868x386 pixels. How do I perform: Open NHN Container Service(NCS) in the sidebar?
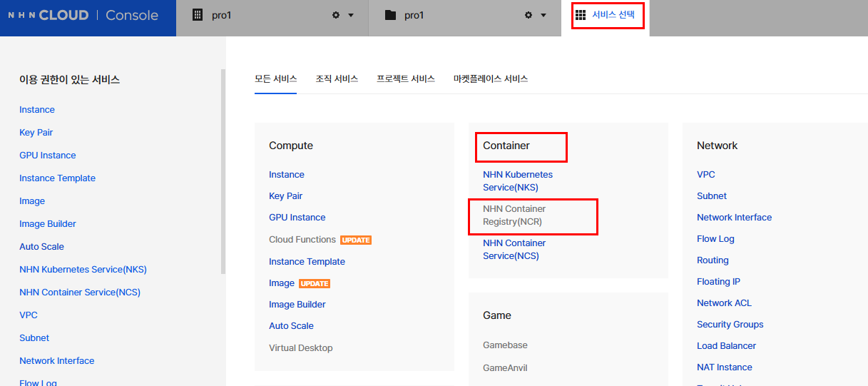80,293
